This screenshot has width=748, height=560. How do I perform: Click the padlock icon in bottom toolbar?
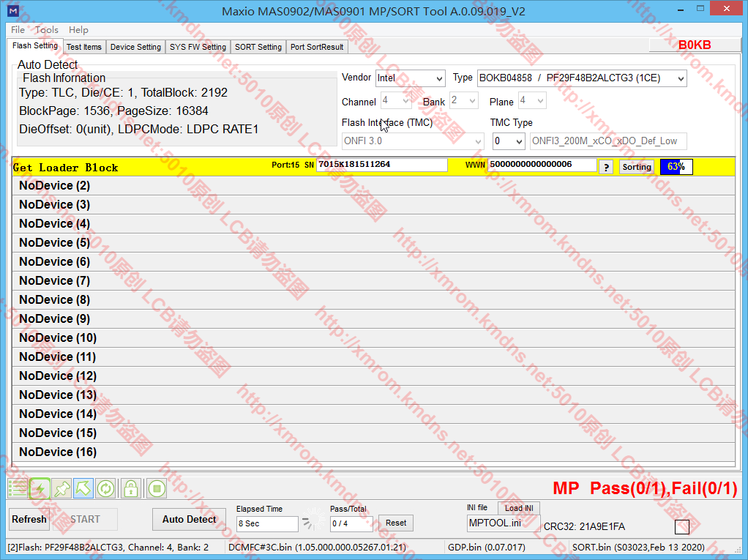point(130,488)
